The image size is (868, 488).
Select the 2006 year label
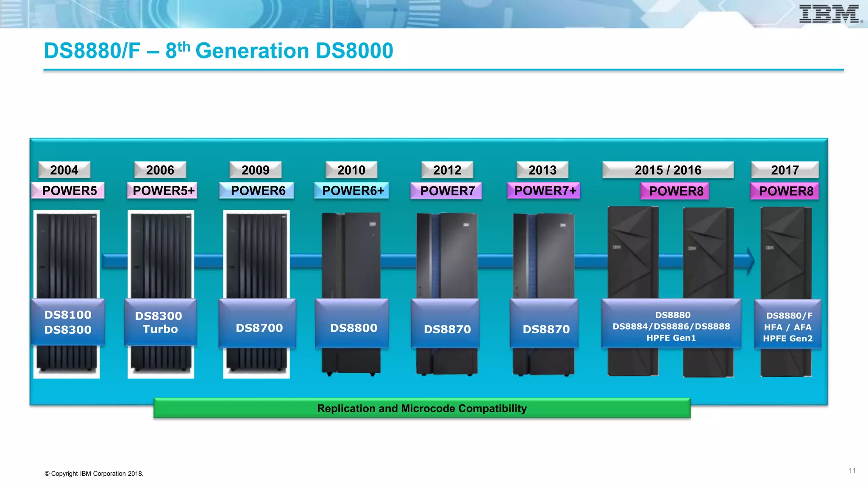[x=160, y=170]
